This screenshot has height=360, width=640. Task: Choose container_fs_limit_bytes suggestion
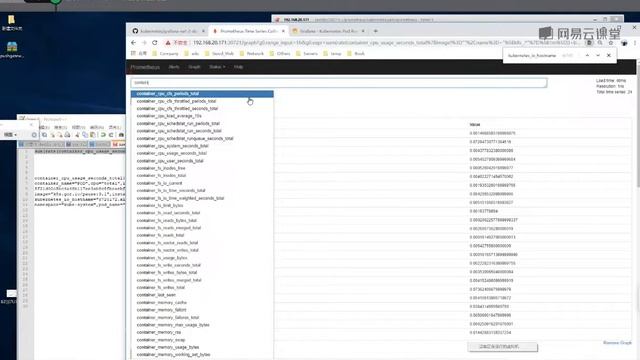pyautogui.click(x=202, y=205)
